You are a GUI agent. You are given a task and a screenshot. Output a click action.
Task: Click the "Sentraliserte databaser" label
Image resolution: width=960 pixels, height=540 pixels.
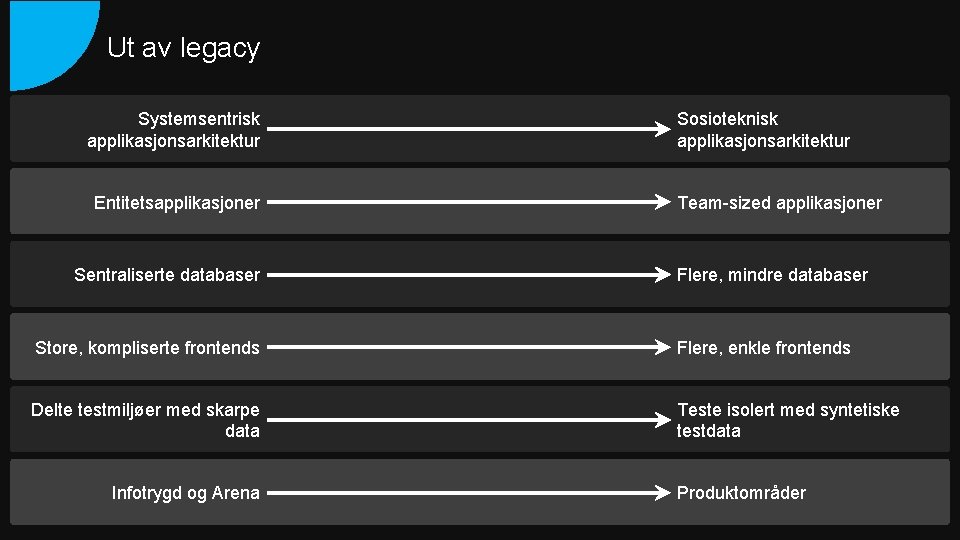tap(167, 275)
